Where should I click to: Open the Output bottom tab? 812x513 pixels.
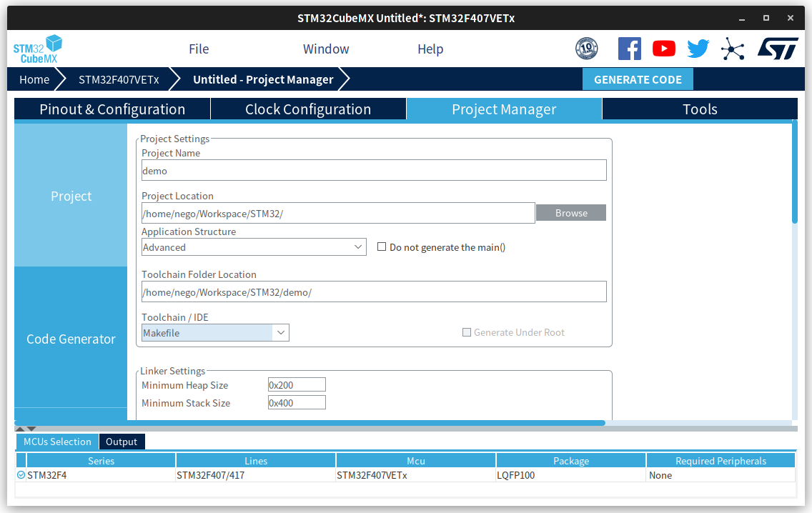point(122,442)
